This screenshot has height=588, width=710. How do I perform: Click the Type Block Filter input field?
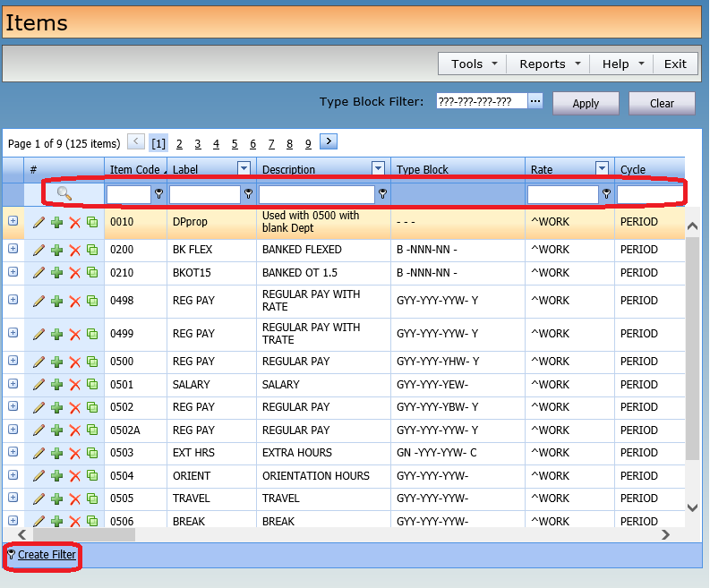pyautogui.click(x=482, y=102)
